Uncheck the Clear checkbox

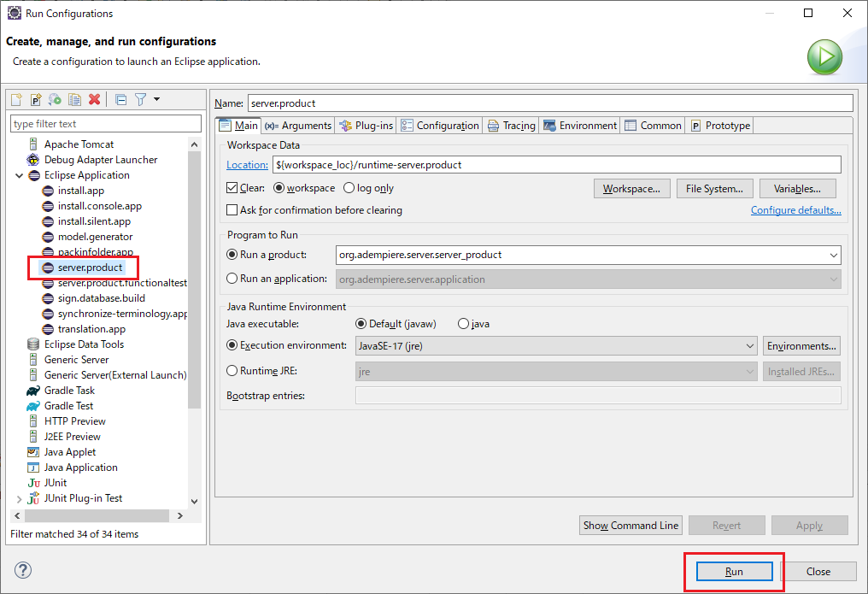232,188
